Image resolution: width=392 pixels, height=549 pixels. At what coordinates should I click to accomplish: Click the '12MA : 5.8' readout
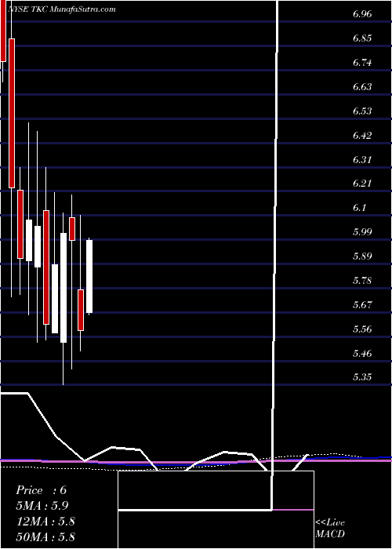point(45,522)
